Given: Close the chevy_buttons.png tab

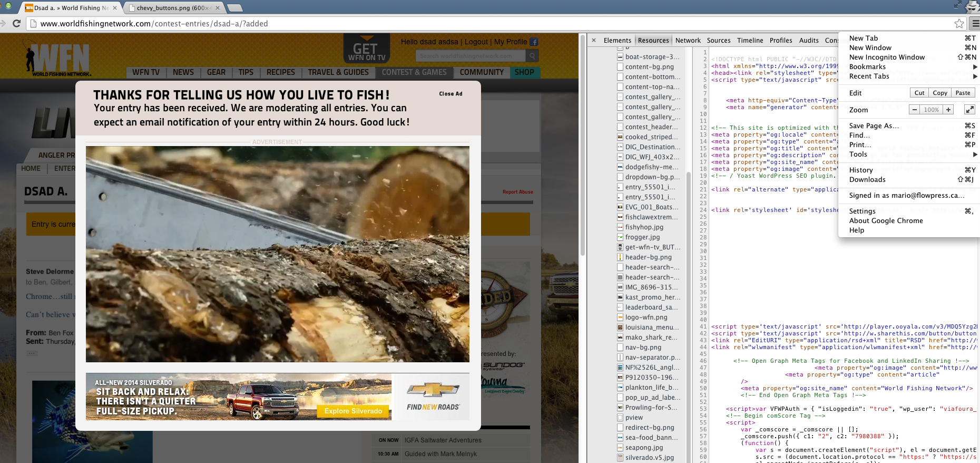Looking at the screenshot, I should click(x=218, y=8).
